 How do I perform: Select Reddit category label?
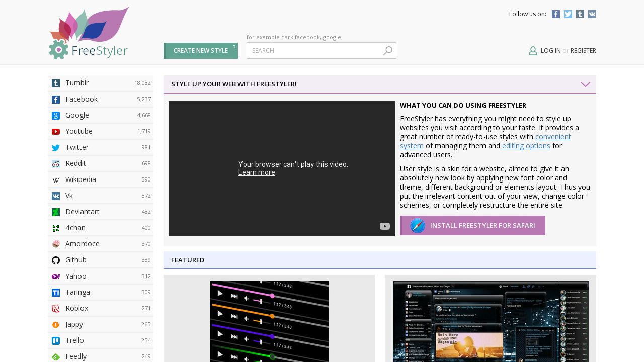(x=75, y=164)
